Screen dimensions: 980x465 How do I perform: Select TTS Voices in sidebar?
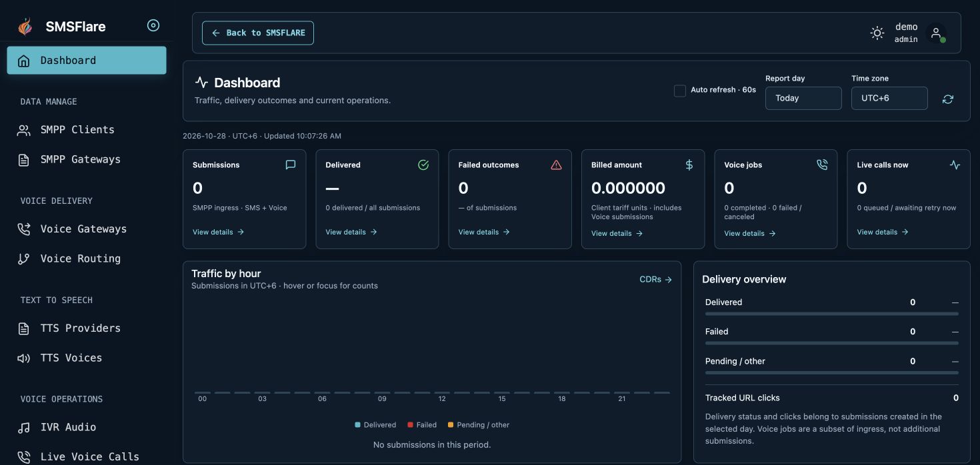coord(87,358)
